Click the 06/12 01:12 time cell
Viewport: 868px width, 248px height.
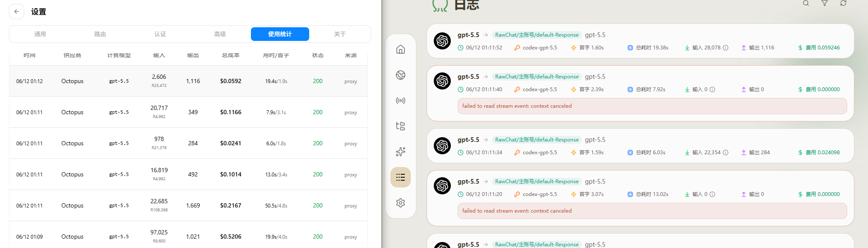pos(29,81)
